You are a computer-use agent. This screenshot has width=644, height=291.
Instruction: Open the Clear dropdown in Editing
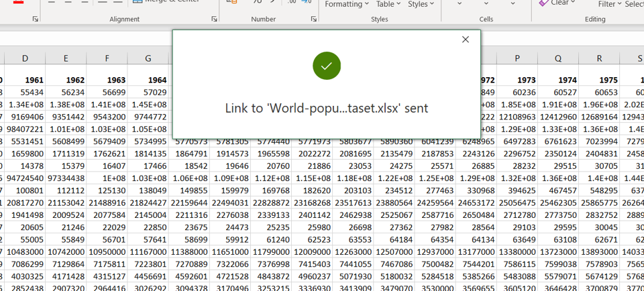click(557, 3)
